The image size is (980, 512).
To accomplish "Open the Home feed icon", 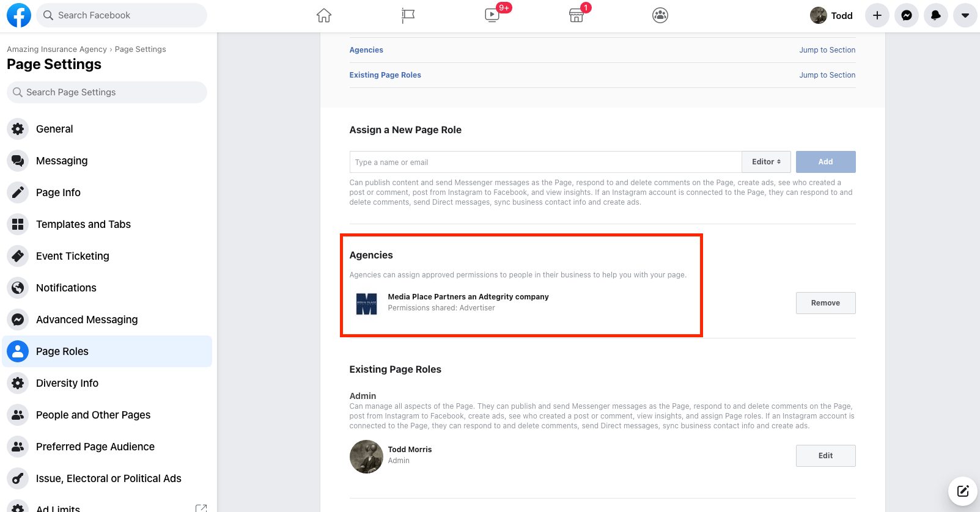I will click(324, 15).
